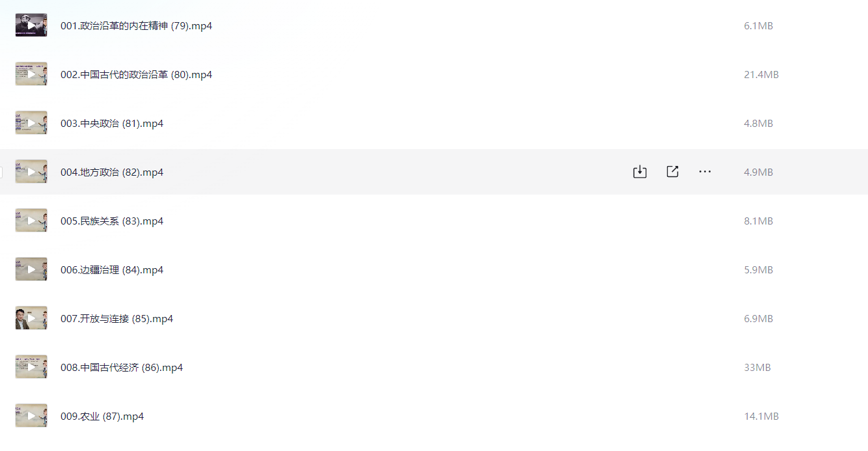
Task: Click the 007.开放与连接 video thumbnail
Action: (x=31, y=318)
